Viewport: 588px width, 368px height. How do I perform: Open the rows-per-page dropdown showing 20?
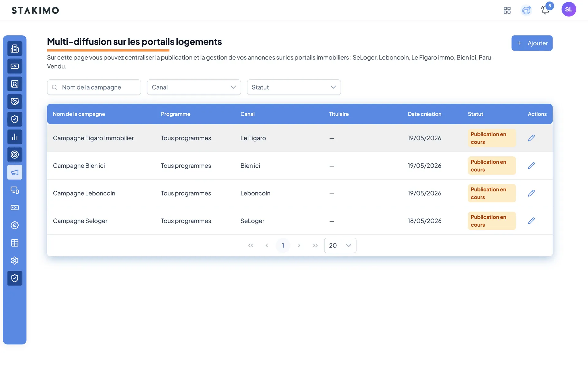click(340, 245)
